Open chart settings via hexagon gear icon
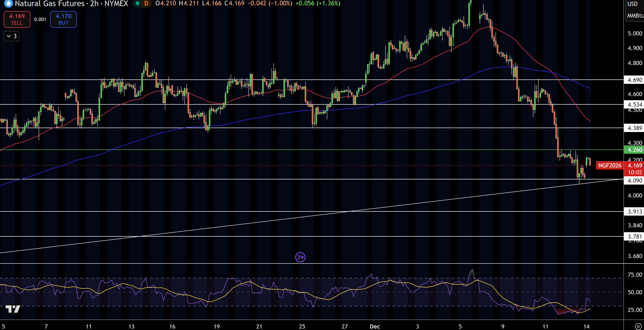 [x=638, y=326]
